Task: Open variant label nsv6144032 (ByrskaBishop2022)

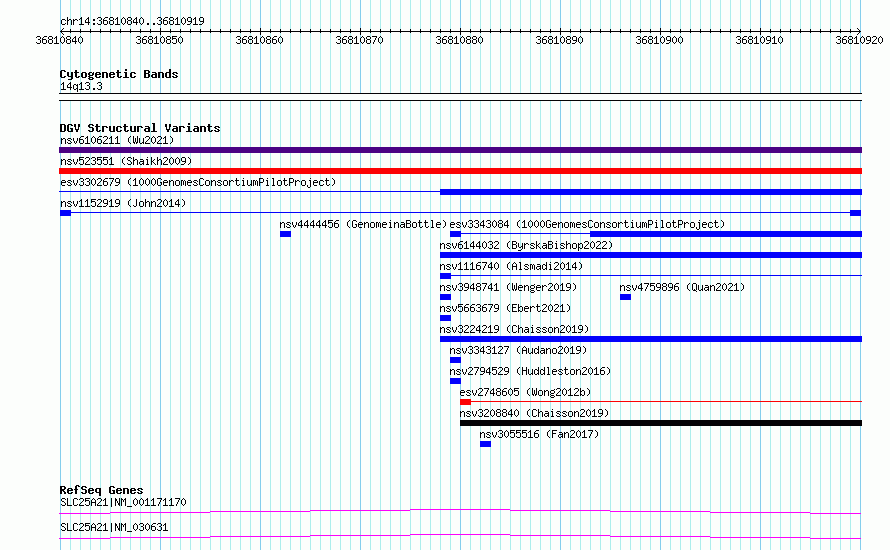Action: tap(526, 245)
